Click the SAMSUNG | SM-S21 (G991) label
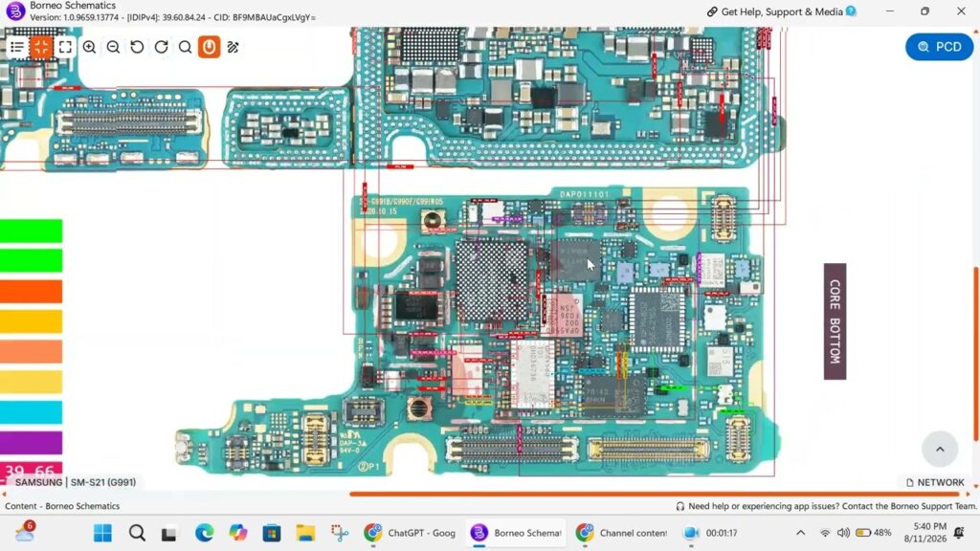Screen dimensions: 980x551 pyautogui.click(x=75, y=482)
